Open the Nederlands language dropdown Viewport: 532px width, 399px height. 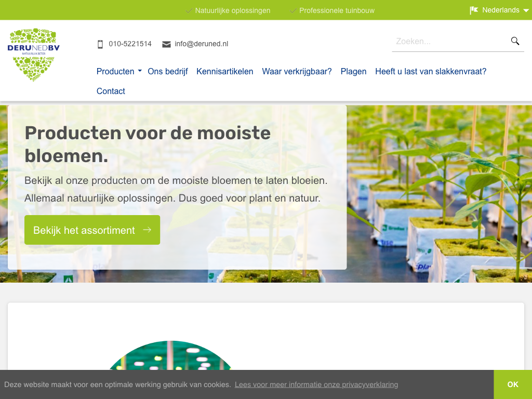point(499,10)
